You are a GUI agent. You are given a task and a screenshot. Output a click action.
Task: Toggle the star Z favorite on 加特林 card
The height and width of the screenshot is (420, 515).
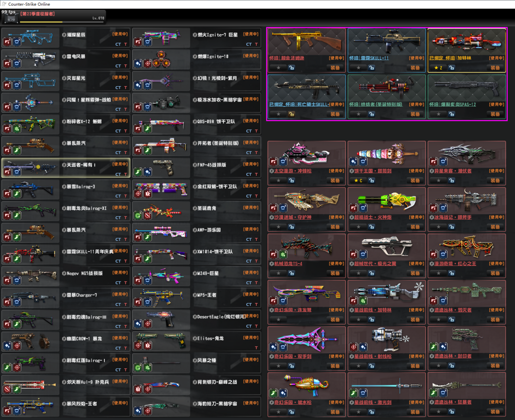pos(438,68)
